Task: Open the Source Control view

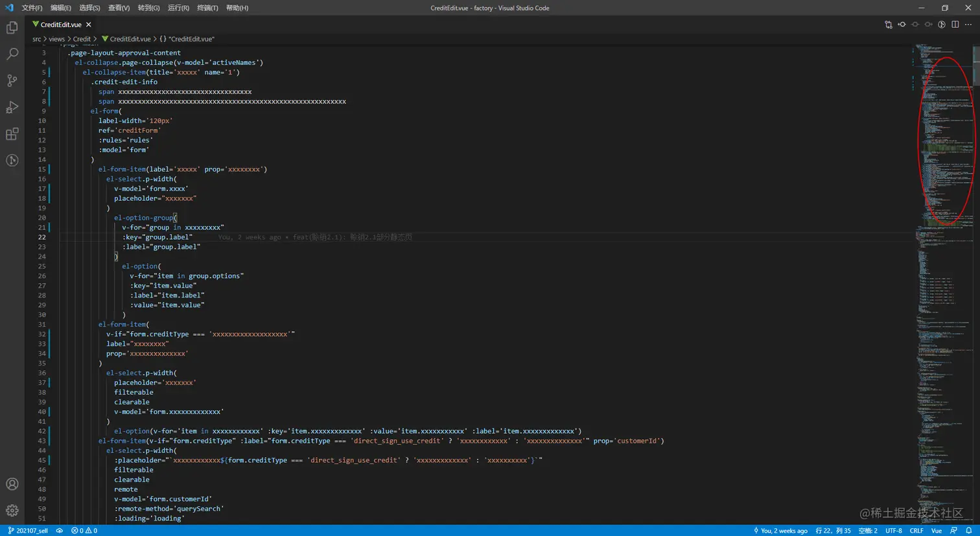Action: [x=12, y=81]
